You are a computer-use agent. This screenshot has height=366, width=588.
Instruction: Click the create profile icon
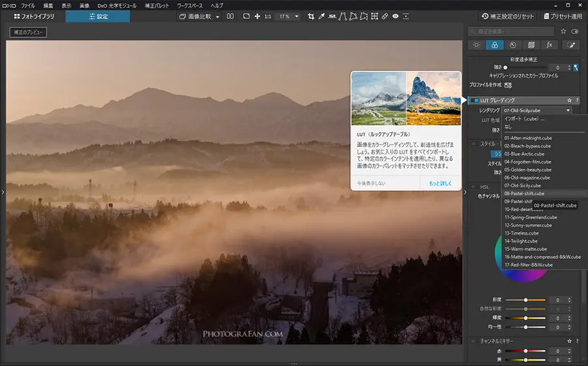point(508,85)
